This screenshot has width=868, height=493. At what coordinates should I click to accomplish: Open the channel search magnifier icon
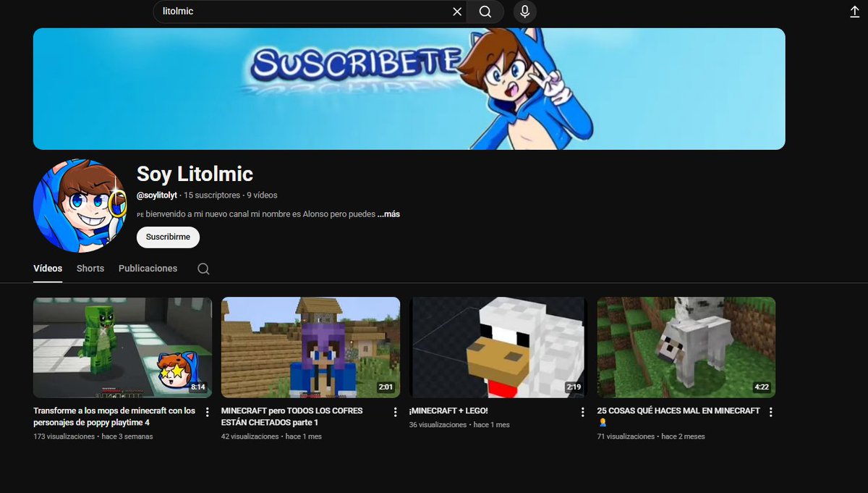pos(203,269)
